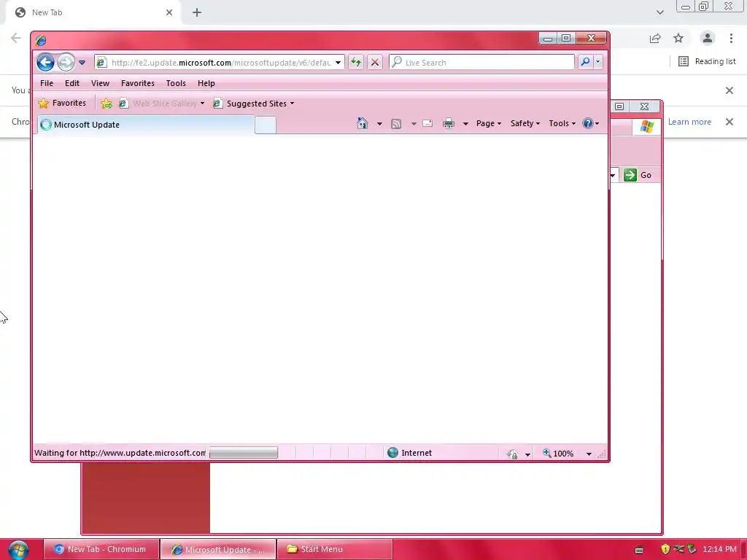747x560 pixels.
Task: Click the Chromium share page icon
Action: click(x=655, y=39)
